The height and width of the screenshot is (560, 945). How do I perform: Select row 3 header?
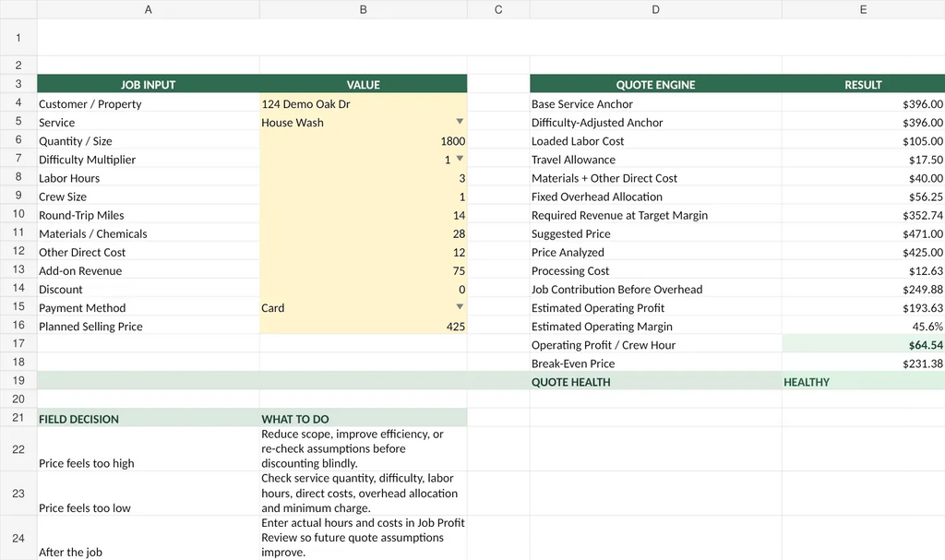(x=18, y=84)
